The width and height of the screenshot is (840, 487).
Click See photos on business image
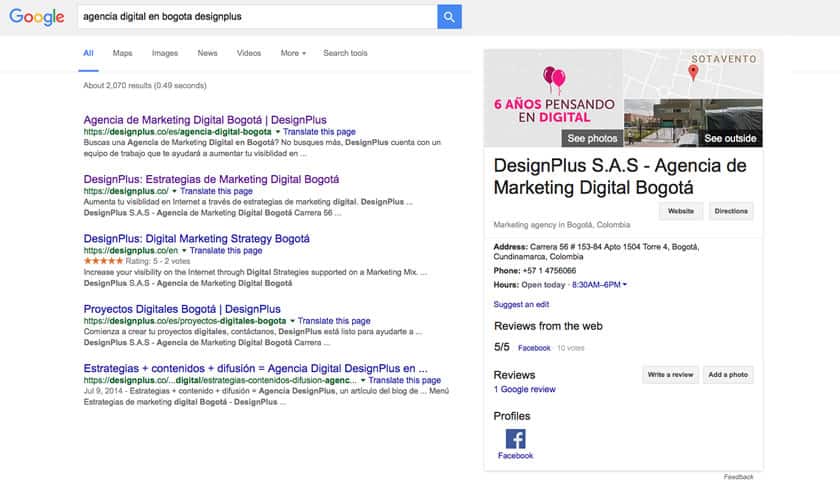pos(592,138)
